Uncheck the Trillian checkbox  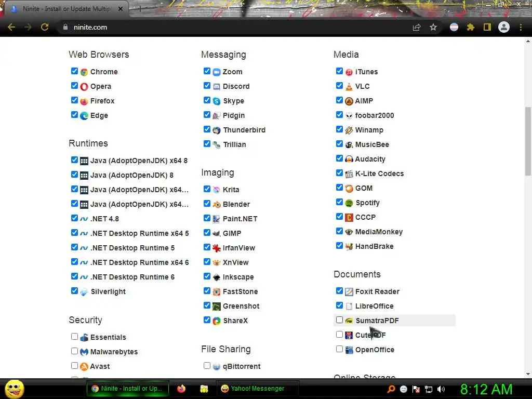click(207, 143)
